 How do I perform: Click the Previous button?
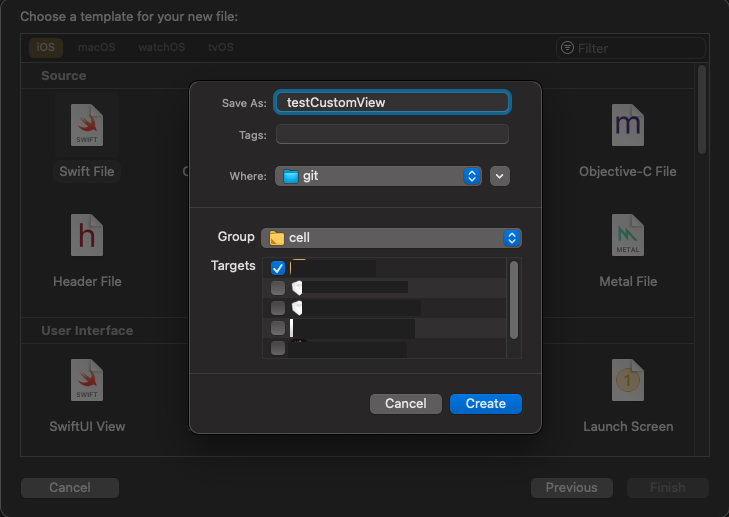(x=571, y=488)
